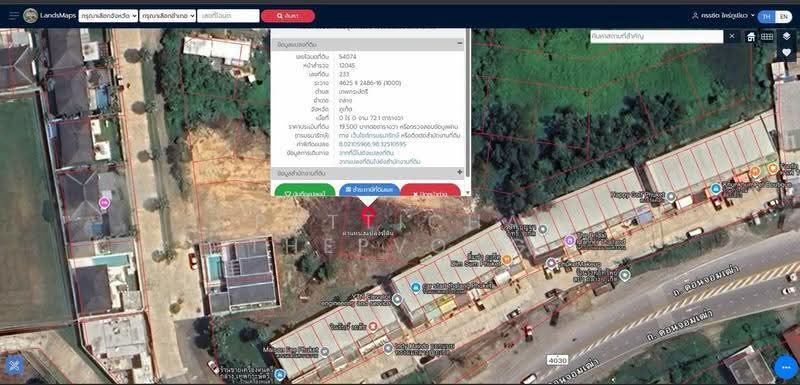The image size is (800, 385).
Task: Open favorites with the heart icon
Action: (x=786, y=52)
